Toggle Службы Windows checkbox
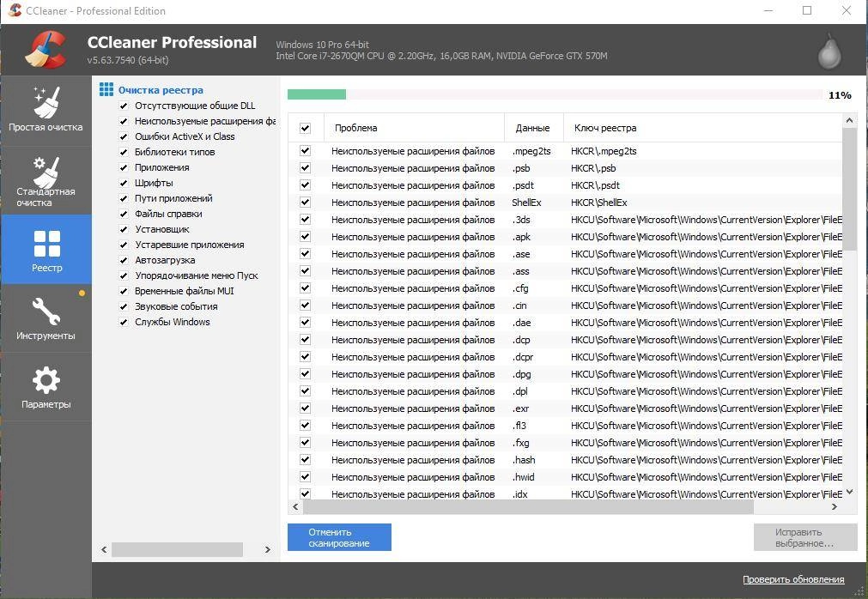This screenshot has width=868, height=599. click(124, 322)
